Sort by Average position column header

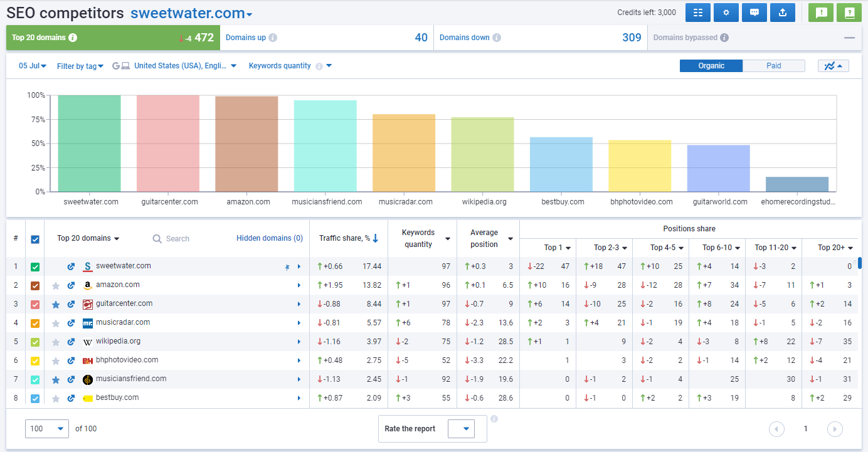tap(490, 239)
